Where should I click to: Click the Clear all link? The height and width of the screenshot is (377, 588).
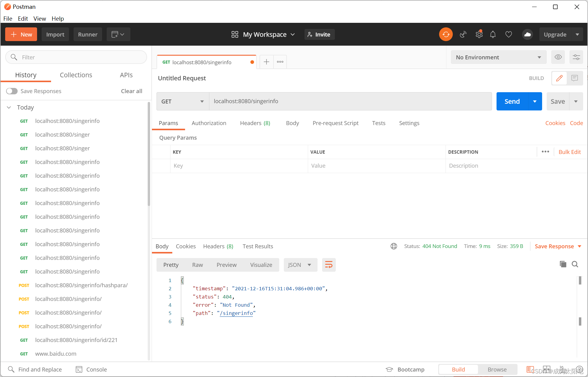click(132, 91)
